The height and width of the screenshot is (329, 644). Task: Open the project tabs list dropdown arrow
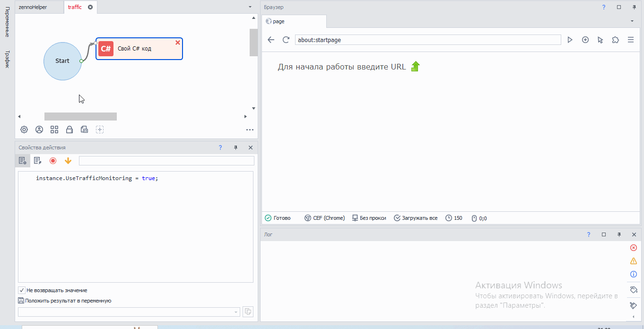(x=250, y=7)
